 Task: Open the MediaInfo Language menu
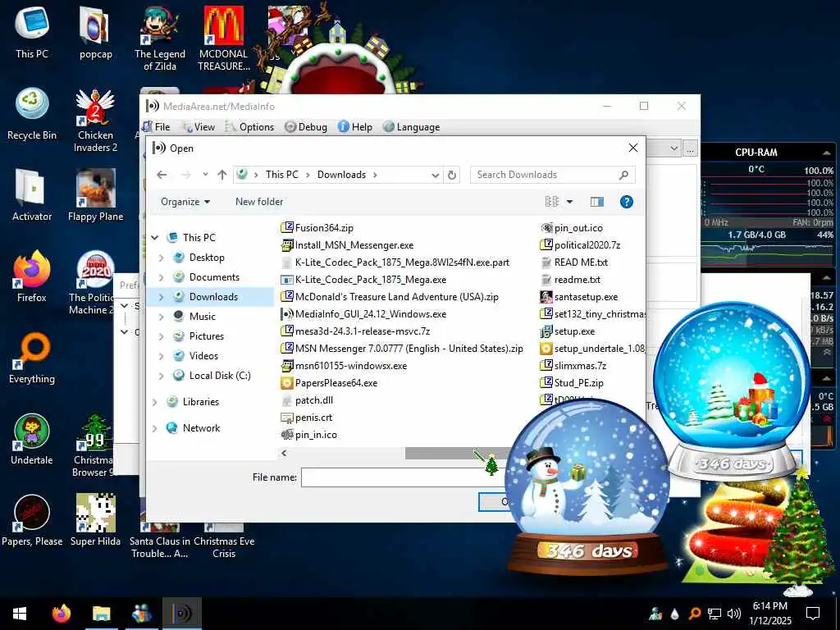(412, 127)
